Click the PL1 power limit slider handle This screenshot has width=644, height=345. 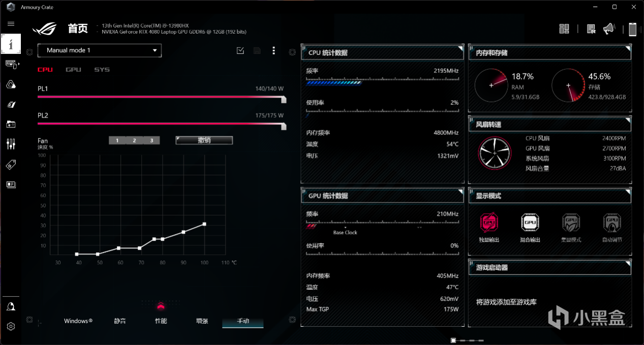284,100
